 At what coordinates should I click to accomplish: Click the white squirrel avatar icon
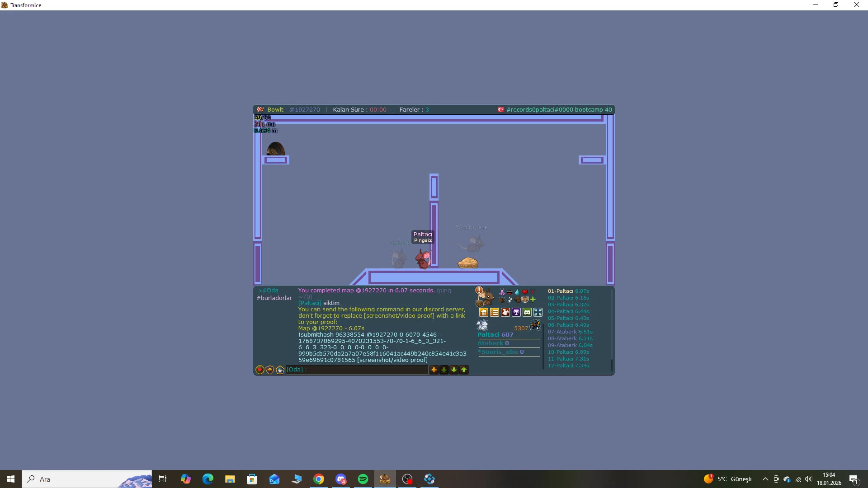(x=482, y=325)
